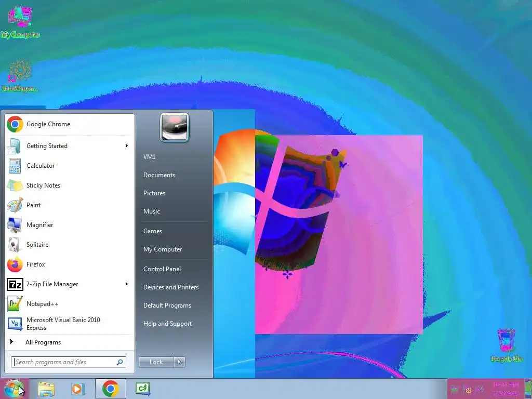
Task: Open the Start orb button
Action: [x=14, y=389]
